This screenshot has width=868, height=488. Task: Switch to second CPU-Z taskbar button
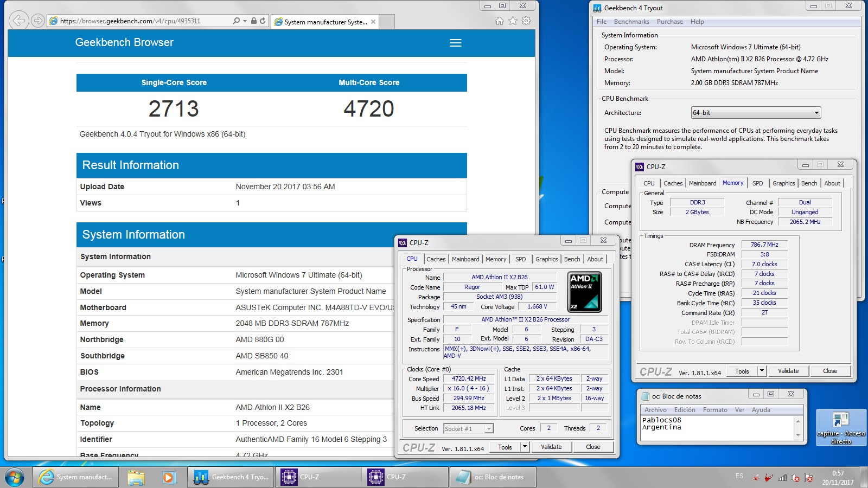pyautogui.click(x=405, y=477)
